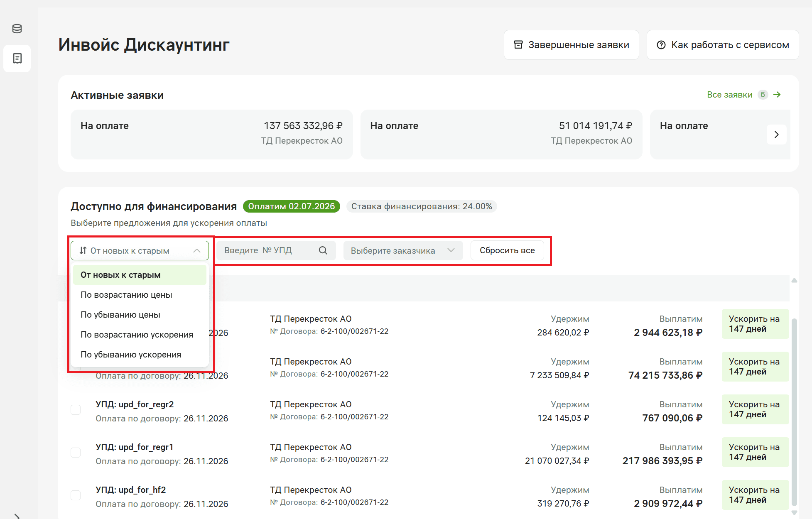Click the 319 270,76 ₽ withheld amount
The width and height of the screenshot is (812, 519).
563,504
